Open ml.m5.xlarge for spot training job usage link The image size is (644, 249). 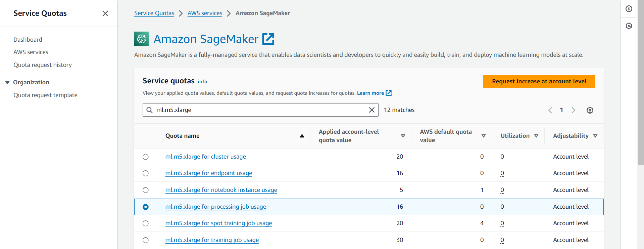[x=218, y=223]
